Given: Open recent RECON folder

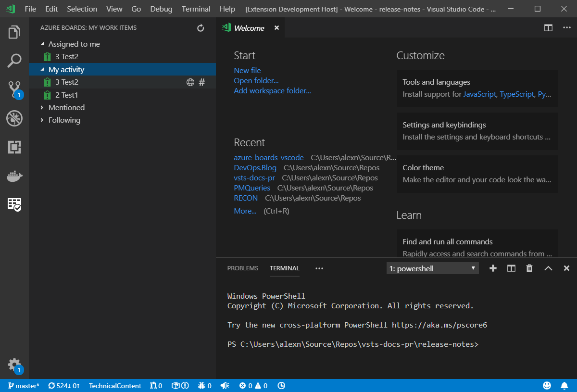Looking at the screenshot, I should 246,198.
